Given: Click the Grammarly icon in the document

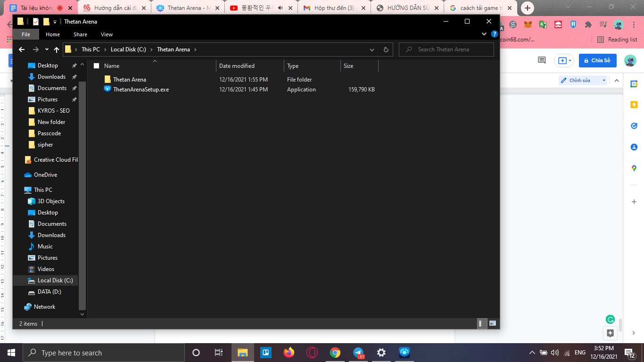Looking at the screenshot, I should [610, 319].
